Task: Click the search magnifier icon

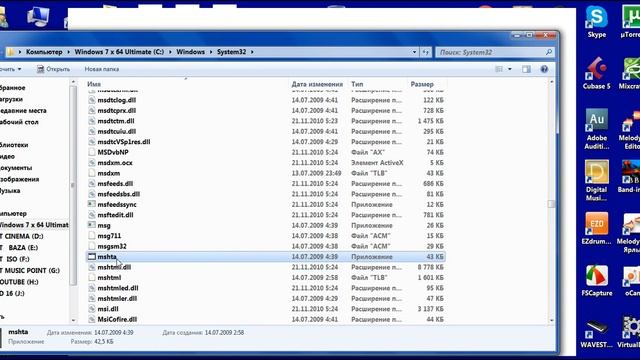Action: tap(549, 52)
